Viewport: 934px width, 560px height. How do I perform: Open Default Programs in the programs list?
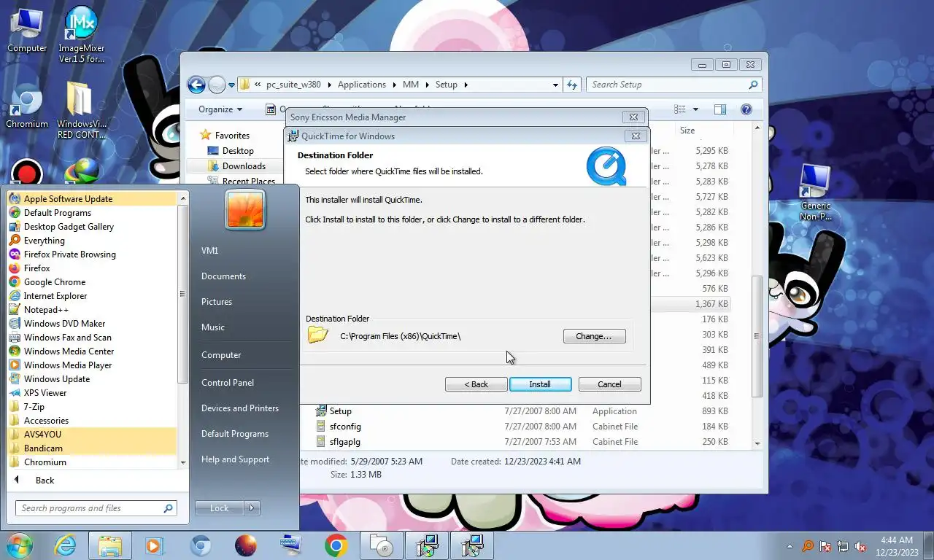click(92, 212)
